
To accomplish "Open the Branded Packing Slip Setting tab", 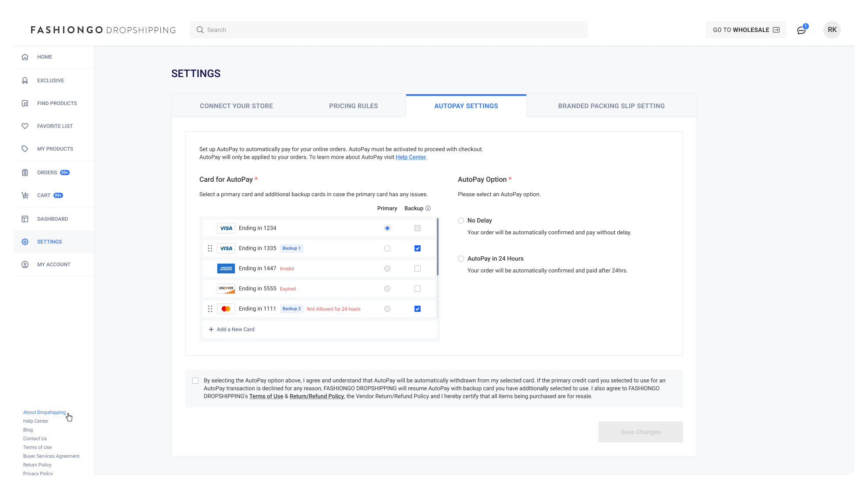I will pos(611,106).
